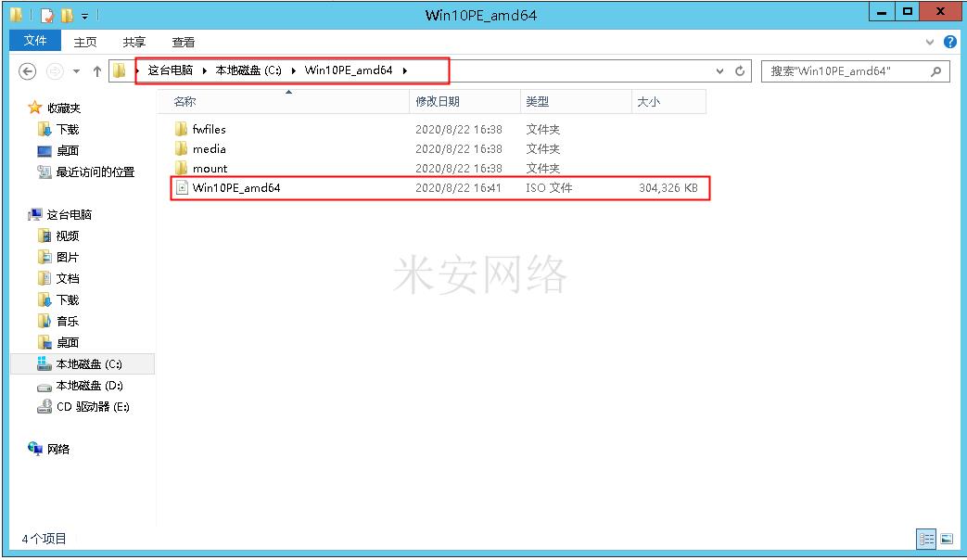Switch to large icons view
The width and height of the screenshot is (967, 560).
[x=947, y=539]
